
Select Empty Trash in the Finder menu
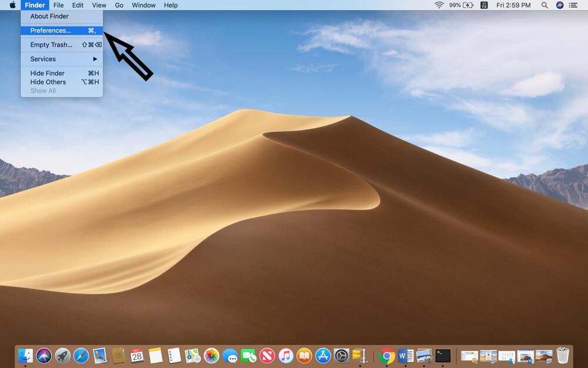51,45
